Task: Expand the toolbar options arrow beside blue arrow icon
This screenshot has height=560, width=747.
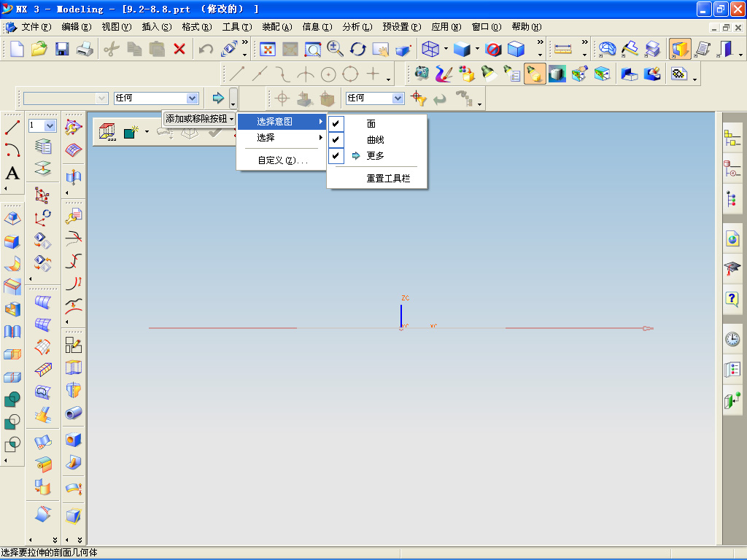Action: [233, 98]
